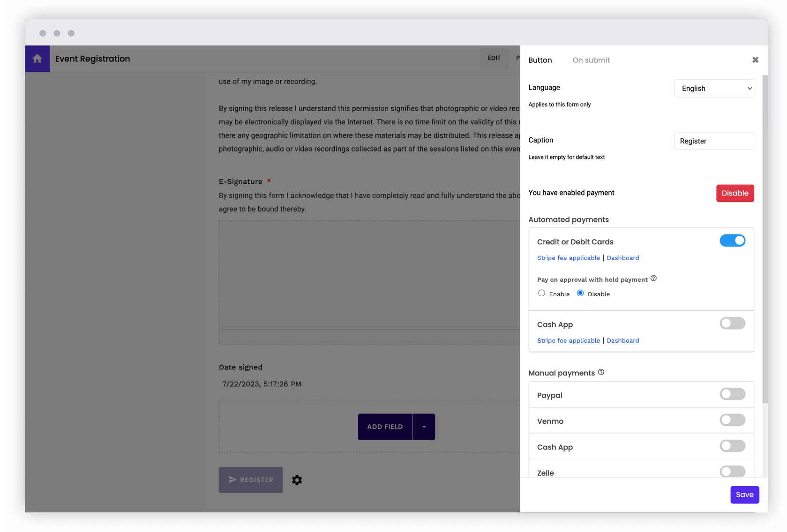This screenshot has height=532, width=787.
Task: Click help icon beside Pay on approval
Action: (654, 278)
